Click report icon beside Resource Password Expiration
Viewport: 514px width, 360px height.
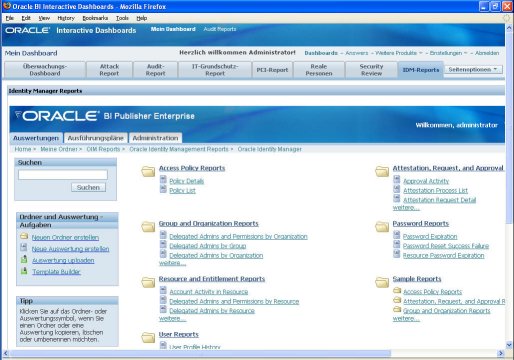pyautogui.click(x=397, y=254)
